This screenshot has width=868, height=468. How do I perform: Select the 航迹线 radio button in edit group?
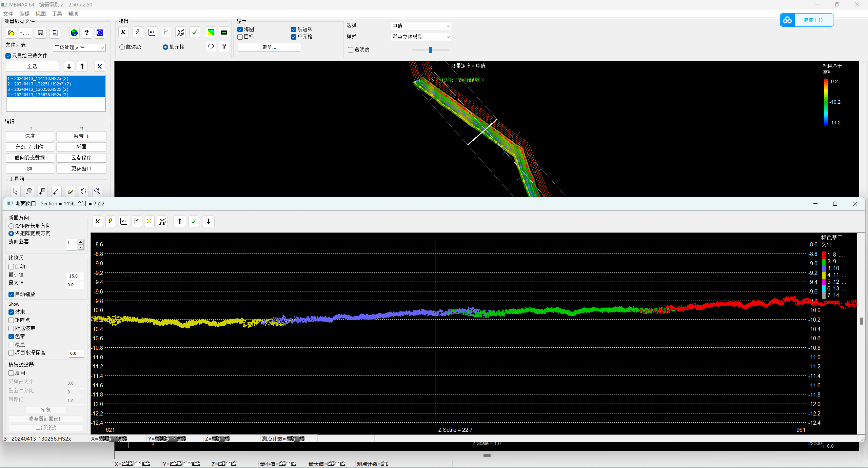pos(122,47)
